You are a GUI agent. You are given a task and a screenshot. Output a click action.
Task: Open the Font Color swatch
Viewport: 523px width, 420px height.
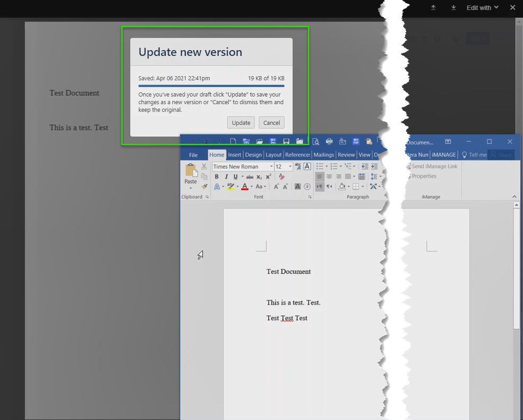click(x=245, y=186)
